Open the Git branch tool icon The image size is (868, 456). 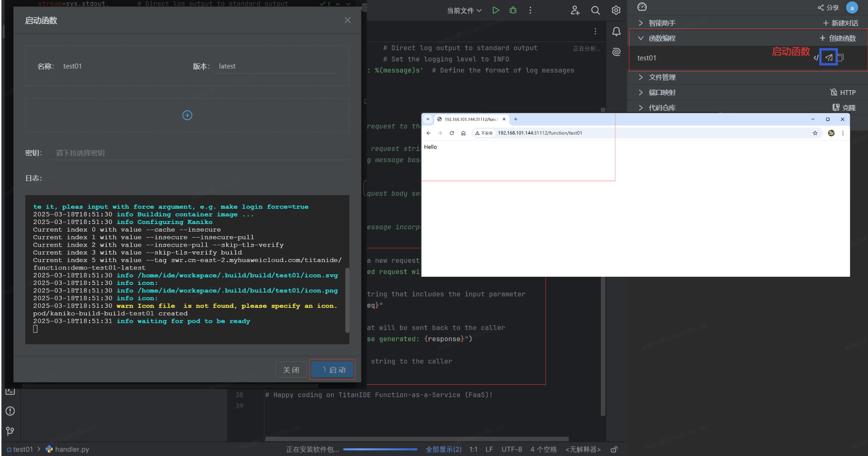click(x=10, y=431)
